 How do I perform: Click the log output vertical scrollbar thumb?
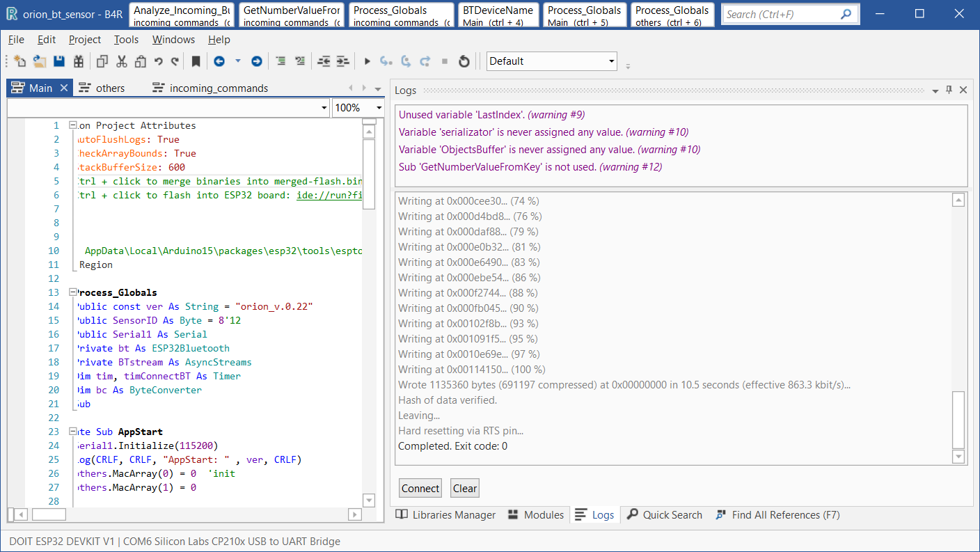point(958,419)
